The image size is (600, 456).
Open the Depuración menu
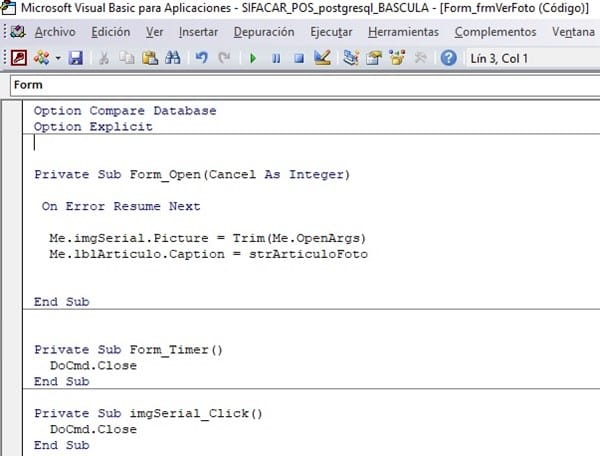point(264,32)
